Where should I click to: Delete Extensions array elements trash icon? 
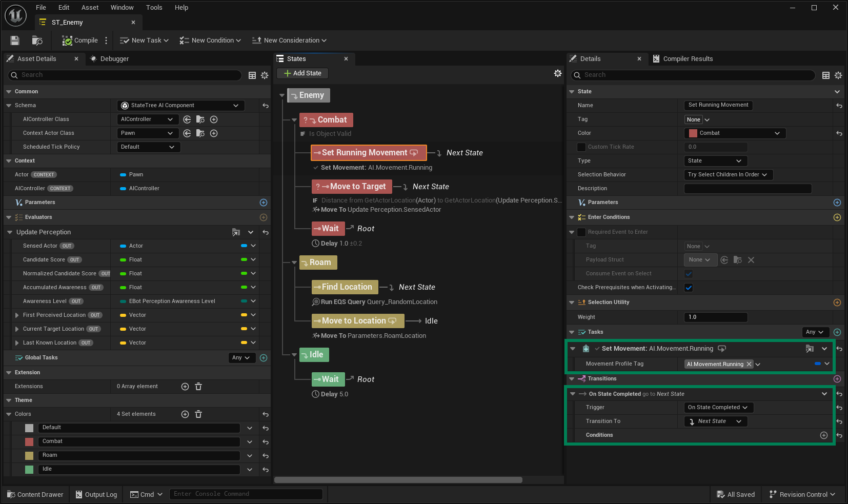(x=199, y=387)
